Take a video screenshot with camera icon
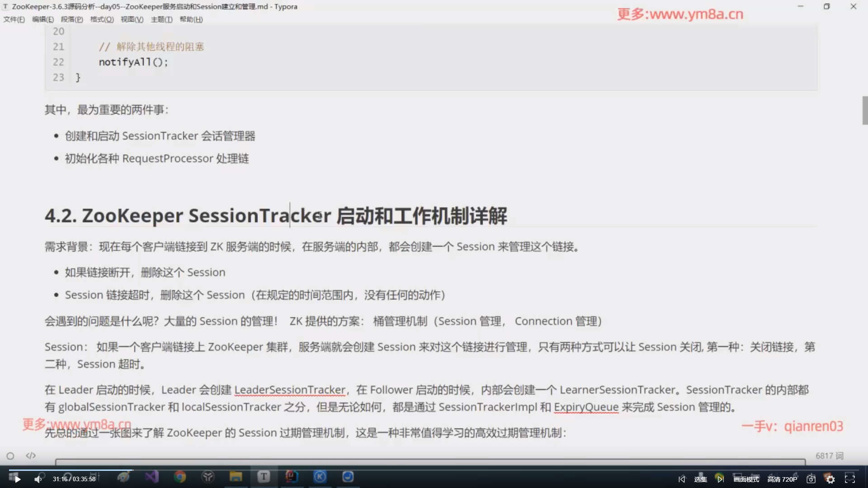Viewport: 868px width, 488px height. [x=811, y=479]
